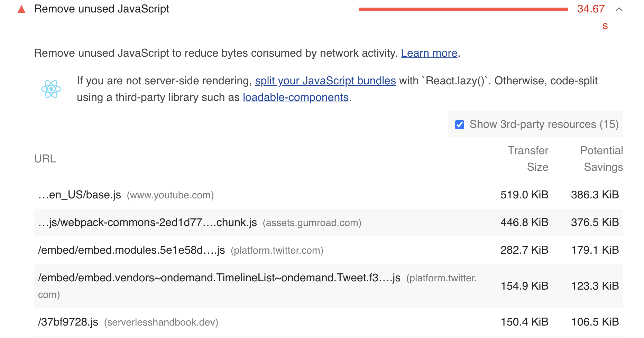Viewport: 644px width, 338px height.
Task: Click the Potential Savings column header
Action: [x=601, y=159]
